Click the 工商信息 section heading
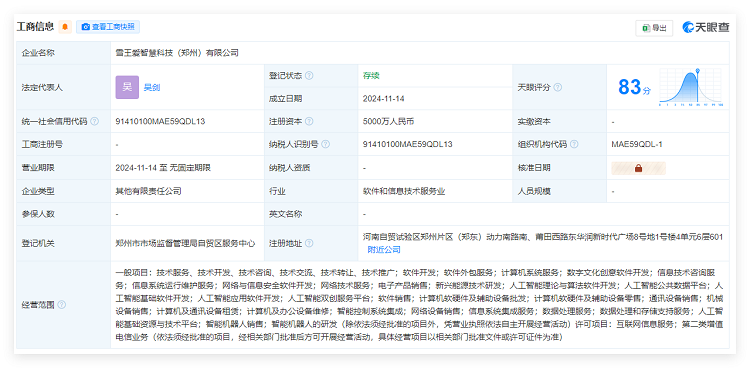Image resolution: width=750 pixels, height=368 pixels. tap(35, 27)
